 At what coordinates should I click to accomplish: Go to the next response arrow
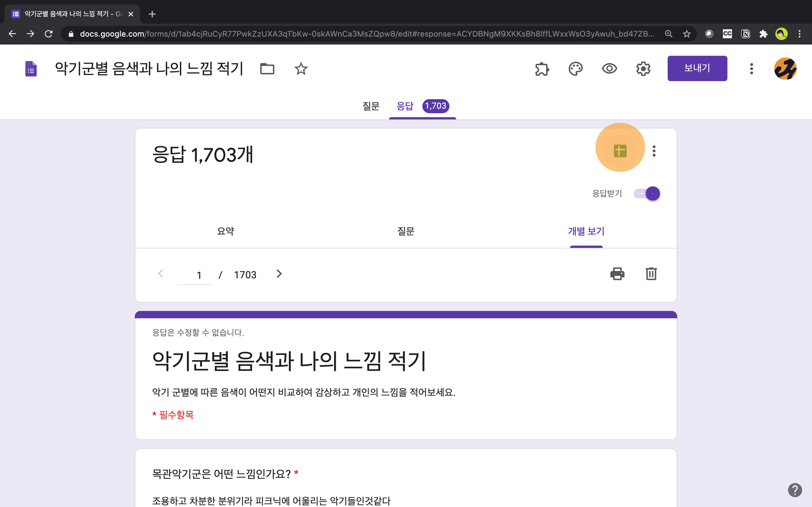tap(279, 273)
